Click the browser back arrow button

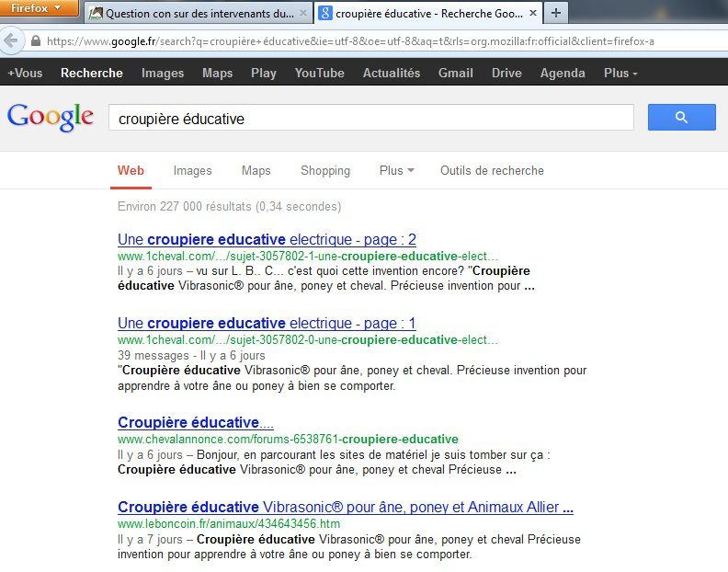11,41
